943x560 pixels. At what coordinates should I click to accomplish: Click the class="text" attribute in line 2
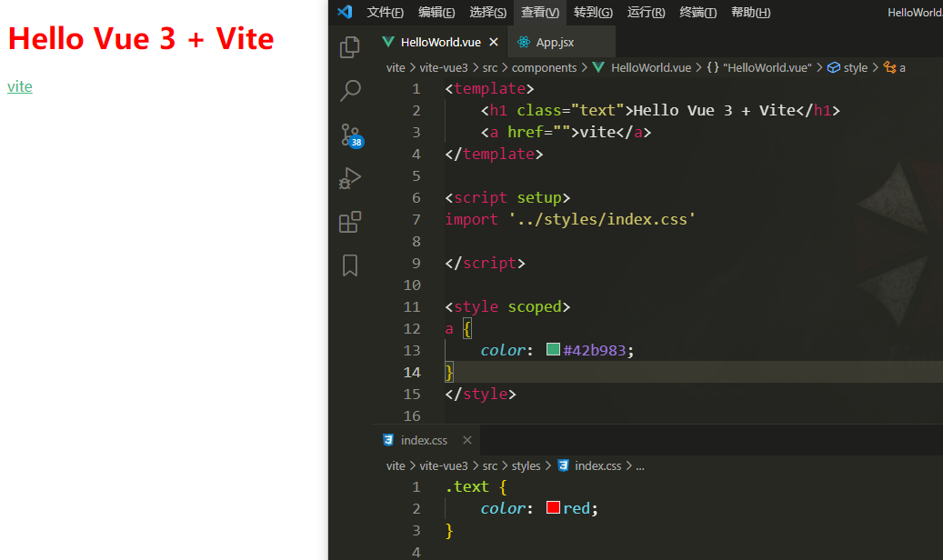pyautogui.click(x=571, y=110)
